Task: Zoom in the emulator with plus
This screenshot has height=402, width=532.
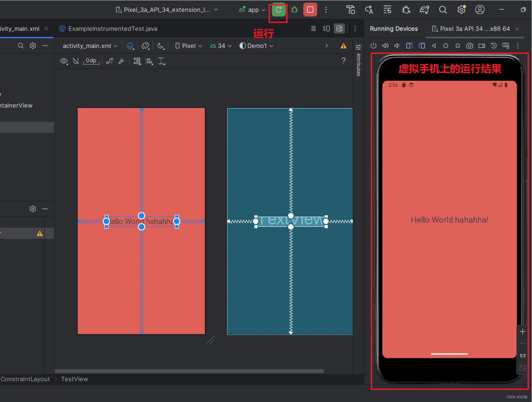Action: pos(522,332)
